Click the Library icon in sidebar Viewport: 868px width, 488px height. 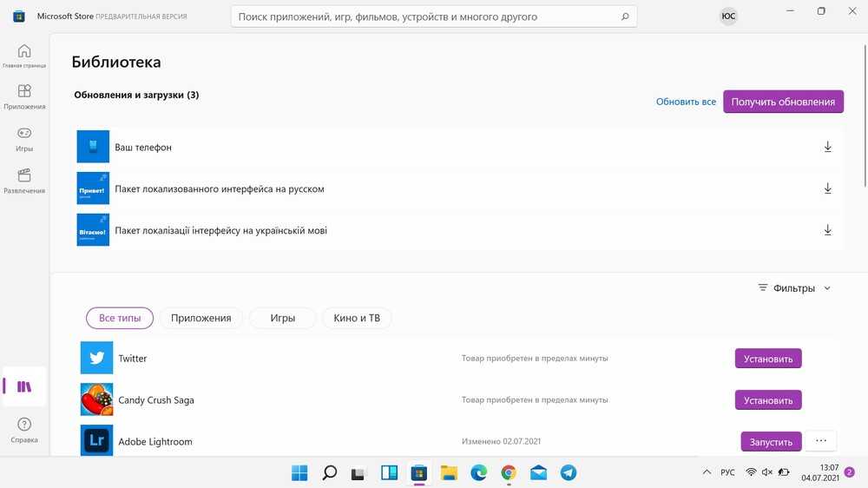24,386
